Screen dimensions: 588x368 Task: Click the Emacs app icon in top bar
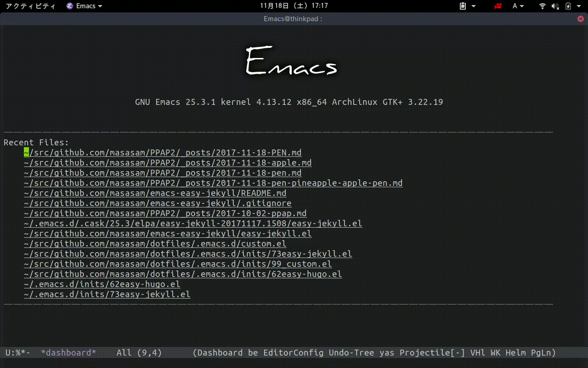[x=69, y=6]
